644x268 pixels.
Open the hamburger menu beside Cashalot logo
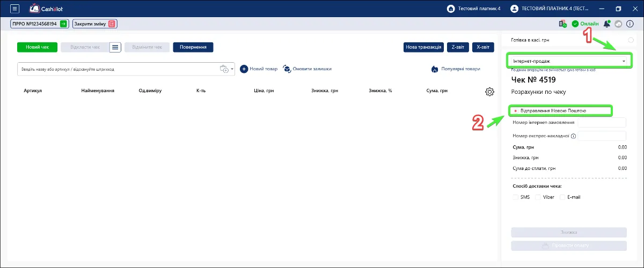pos(14,9)
